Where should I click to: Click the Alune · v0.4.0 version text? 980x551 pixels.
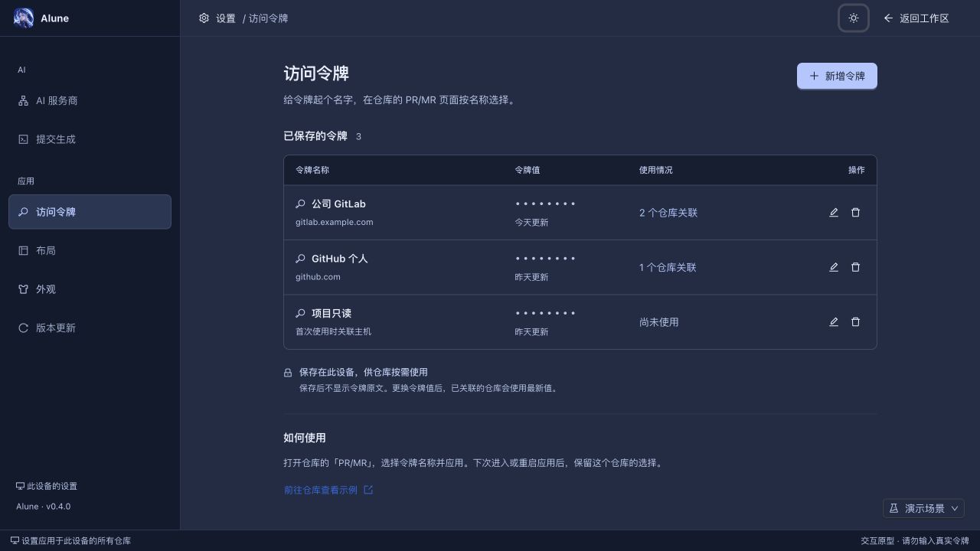click(44, 507)
